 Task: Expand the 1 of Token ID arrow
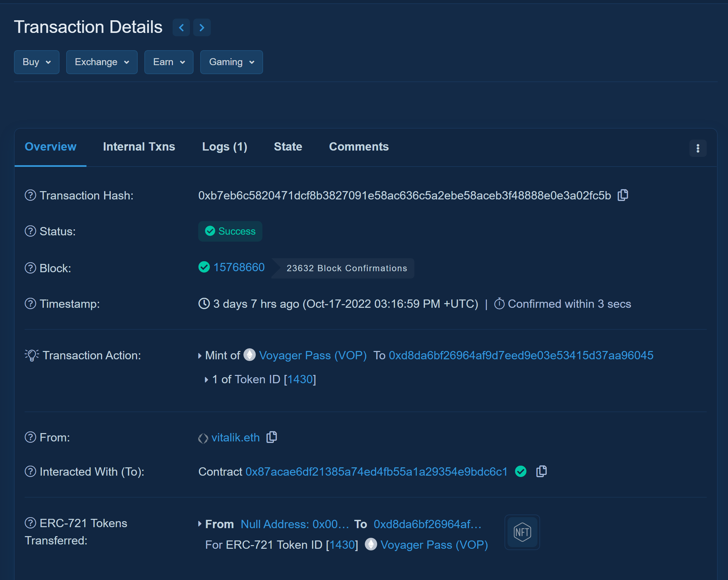click(x=206, y=380)
